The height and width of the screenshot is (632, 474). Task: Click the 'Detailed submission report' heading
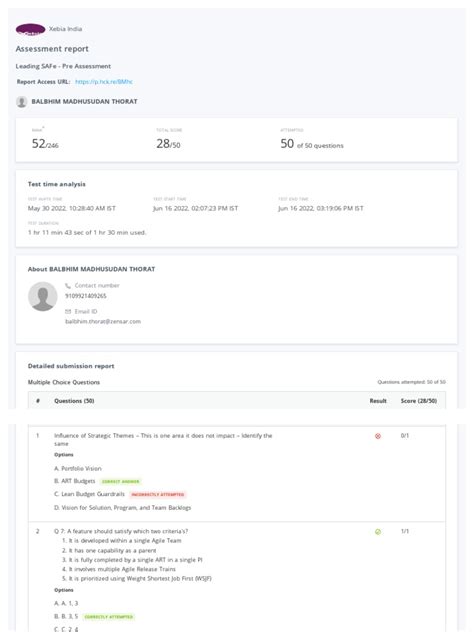click(x=71, y=366)
